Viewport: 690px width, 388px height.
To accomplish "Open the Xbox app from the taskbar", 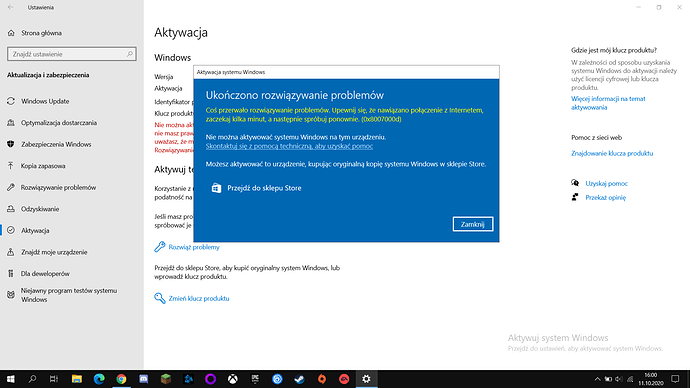I will coord(233,379).
